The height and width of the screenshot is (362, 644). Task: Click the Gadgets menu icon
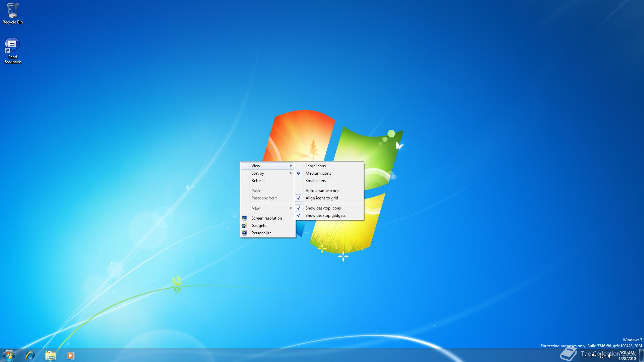245,226
